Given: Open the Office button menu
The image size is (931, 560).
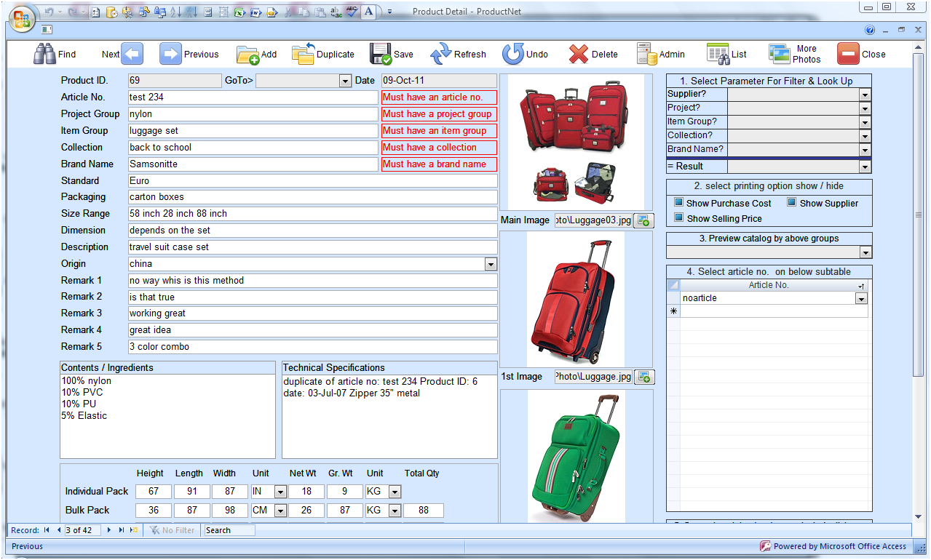Looking at the screenshot, I should tap(20, 17).
